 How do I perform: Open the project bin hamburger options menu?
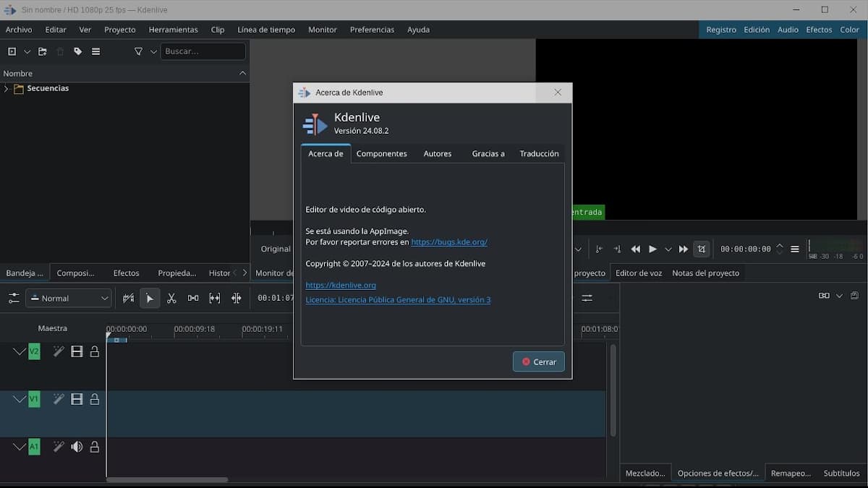pyautogui.click(x=95, y=51)
